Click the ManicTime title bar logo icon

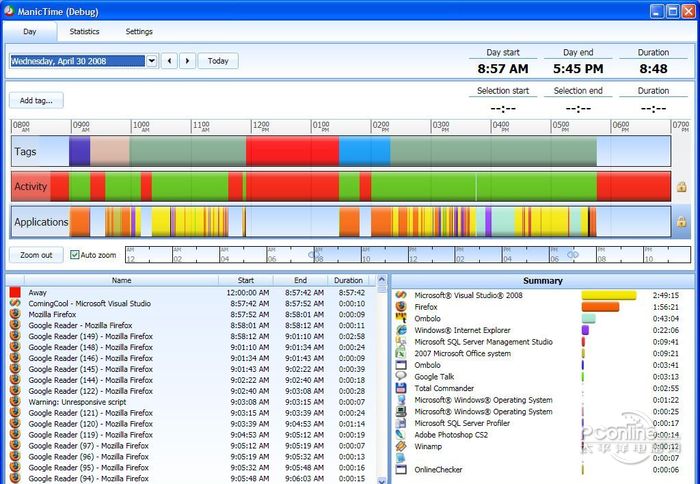pyautogui.click(x=9, y=11)
